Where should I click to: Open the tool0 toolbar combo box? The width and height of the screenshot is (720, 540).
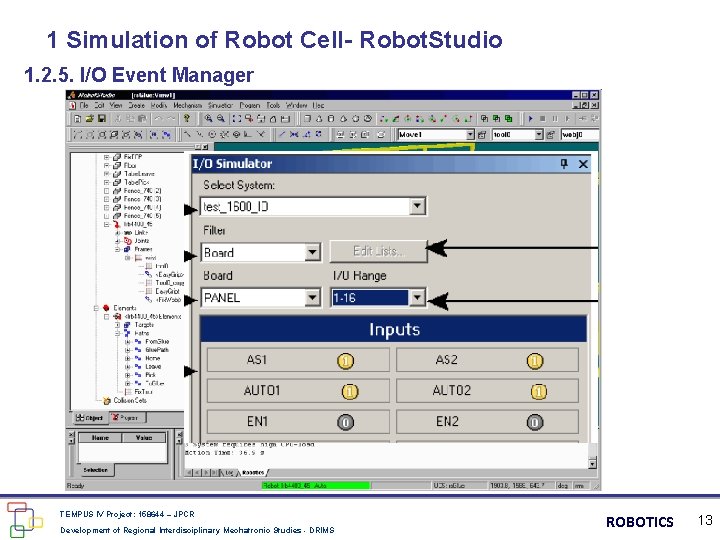click(539, 135)
